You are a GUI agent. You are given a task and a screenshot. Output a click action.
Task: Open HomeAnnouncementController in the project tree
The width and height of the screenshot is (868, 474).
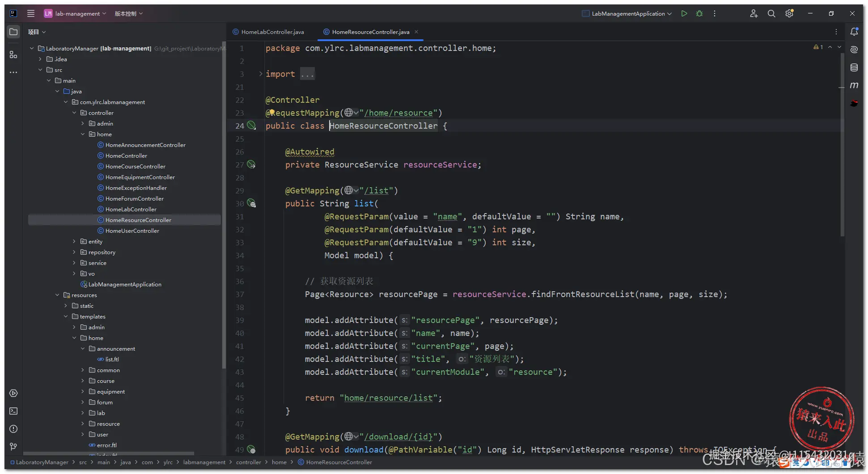[x=145, y=145]
